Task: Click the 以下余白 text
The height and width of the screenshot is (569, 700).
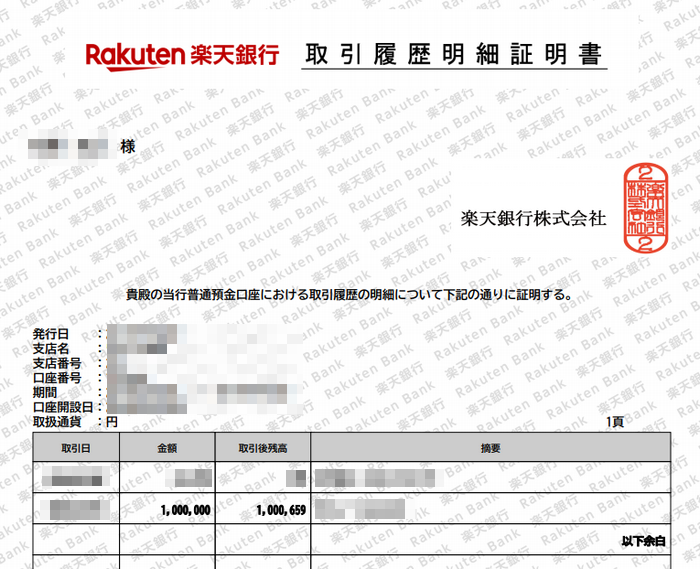Action: coord(644,541)
